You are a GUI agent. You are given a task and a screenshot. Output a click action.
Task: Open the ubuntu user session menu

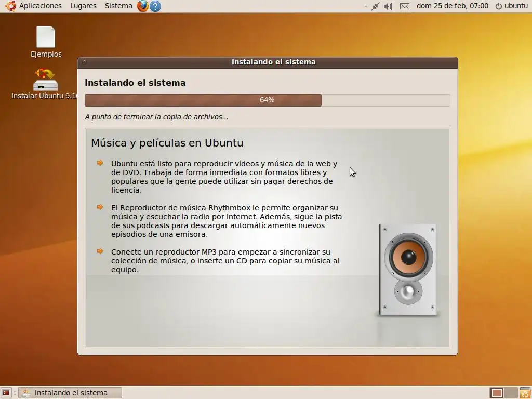(512, 6)
